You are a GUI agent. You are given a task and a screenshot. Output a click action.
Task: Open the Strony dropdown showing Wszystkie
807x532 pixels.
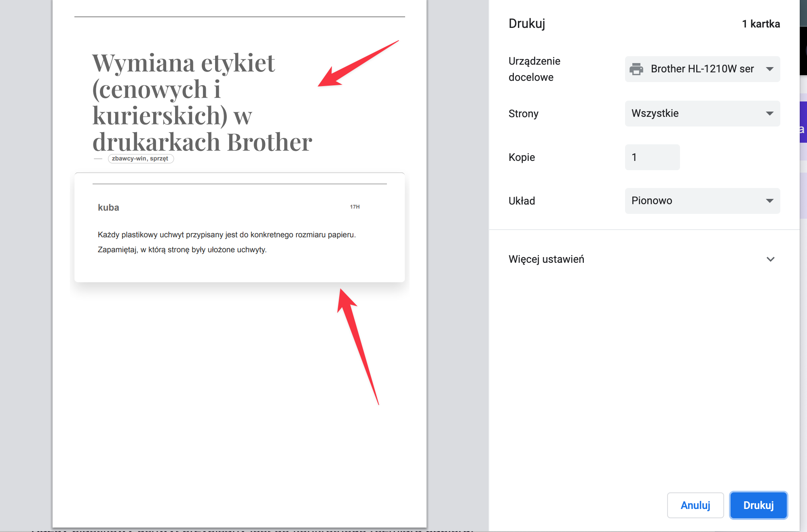702,114
